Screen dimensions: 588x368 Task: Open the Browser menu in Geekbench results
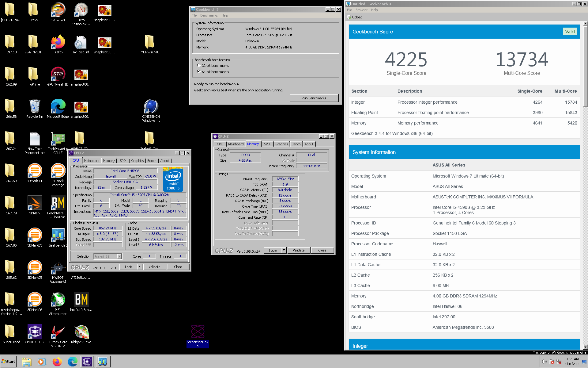(x=361, y=10)
